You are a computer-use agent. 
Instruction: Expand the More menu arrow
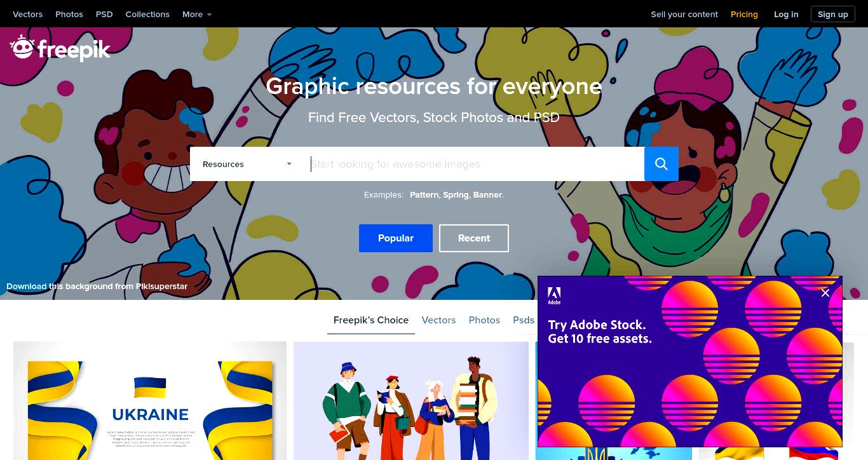pyautogui.click(x=209, y=15)
